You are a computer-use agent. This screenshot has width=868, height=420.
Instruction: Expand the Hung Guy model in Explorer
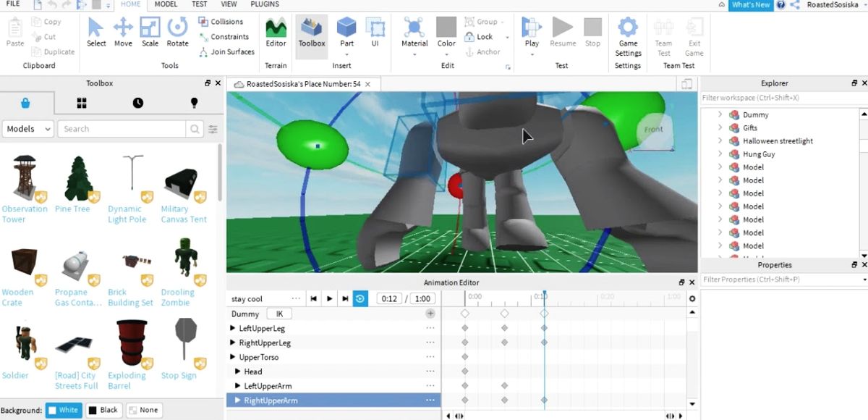720,154
